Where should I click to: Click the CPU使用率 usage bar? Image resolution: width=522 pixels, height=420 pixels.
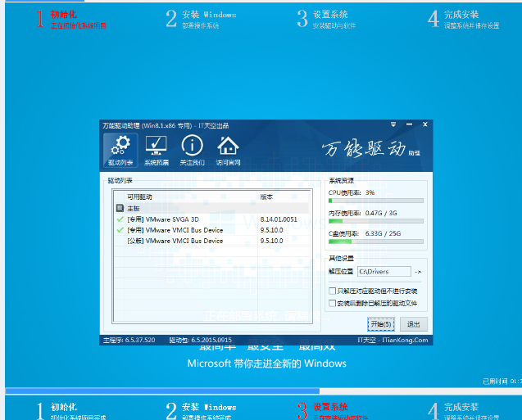(x=376, y=200)
